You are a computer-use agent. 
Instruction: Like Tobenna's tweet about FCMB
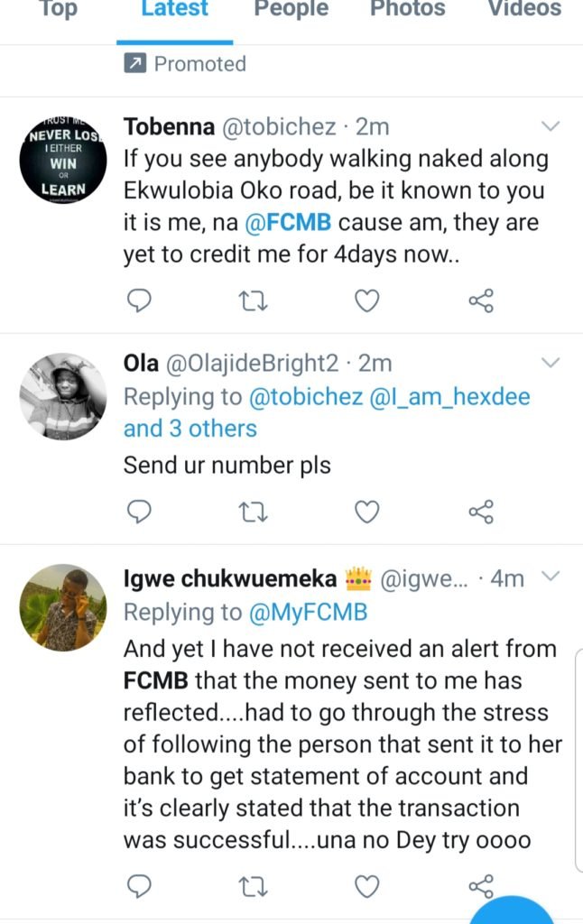tap(366, 300)
